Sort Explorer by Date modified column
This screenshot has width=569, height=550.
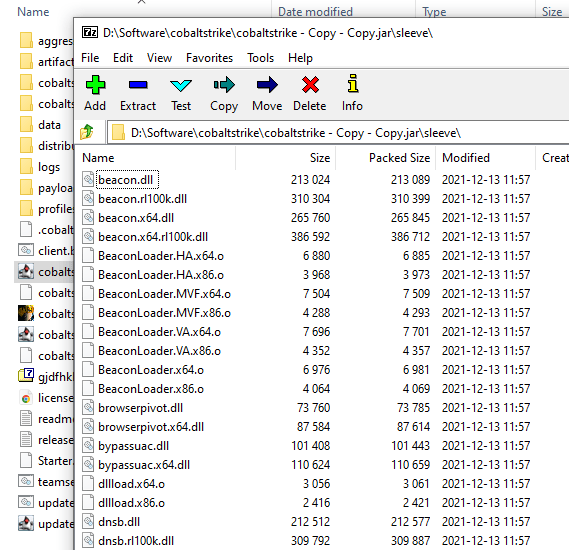pos(315,12)
